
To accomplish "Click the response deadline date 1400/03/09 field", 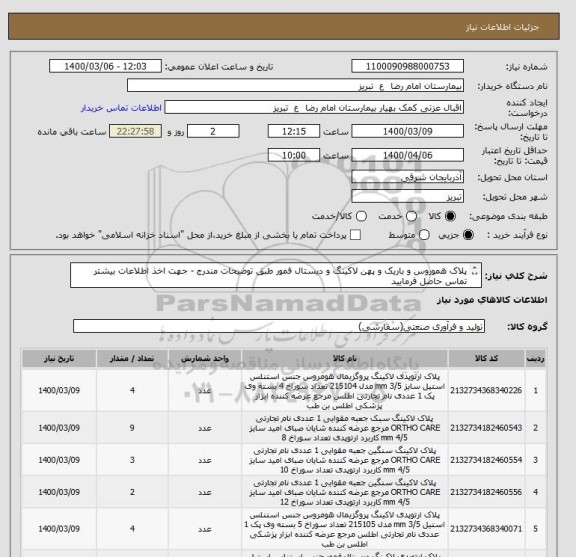I will [407, 131].
